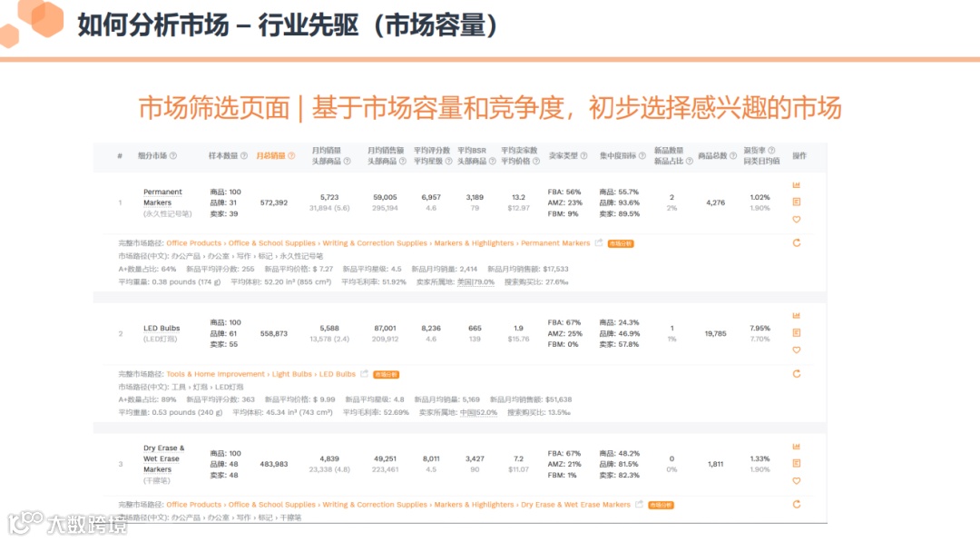Image resolution: width=980 pixels, height=542 pixels.
Task: Select the 19,785 total products value
Action: point(716,334)
